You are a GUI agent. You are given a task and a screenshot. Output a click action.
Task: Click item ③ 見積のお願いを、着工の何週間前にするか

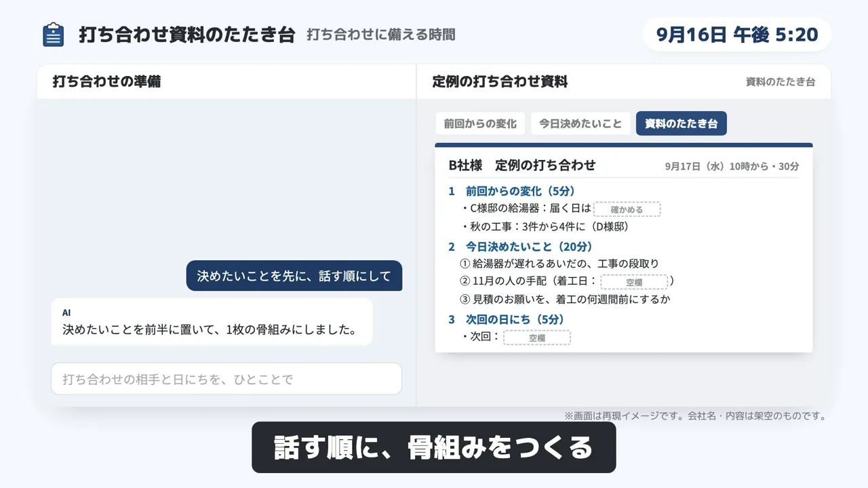pyautogui.click(x=565, y=299)
